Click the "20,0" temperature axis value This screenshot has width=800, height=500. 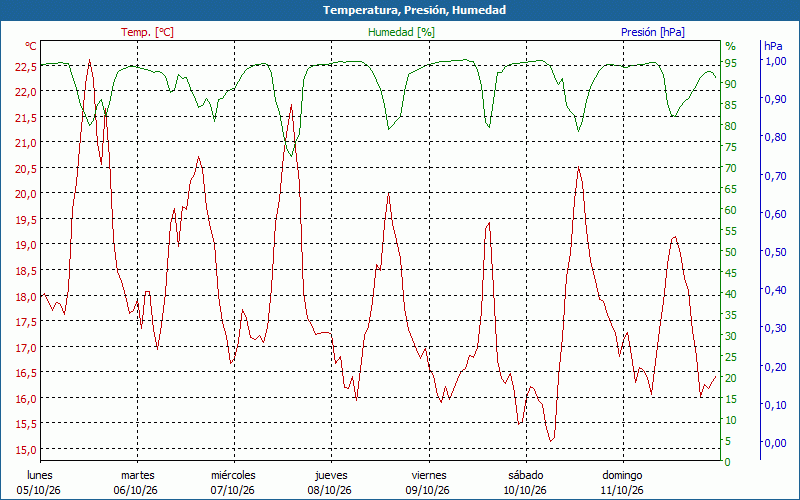tap(27, 194)
